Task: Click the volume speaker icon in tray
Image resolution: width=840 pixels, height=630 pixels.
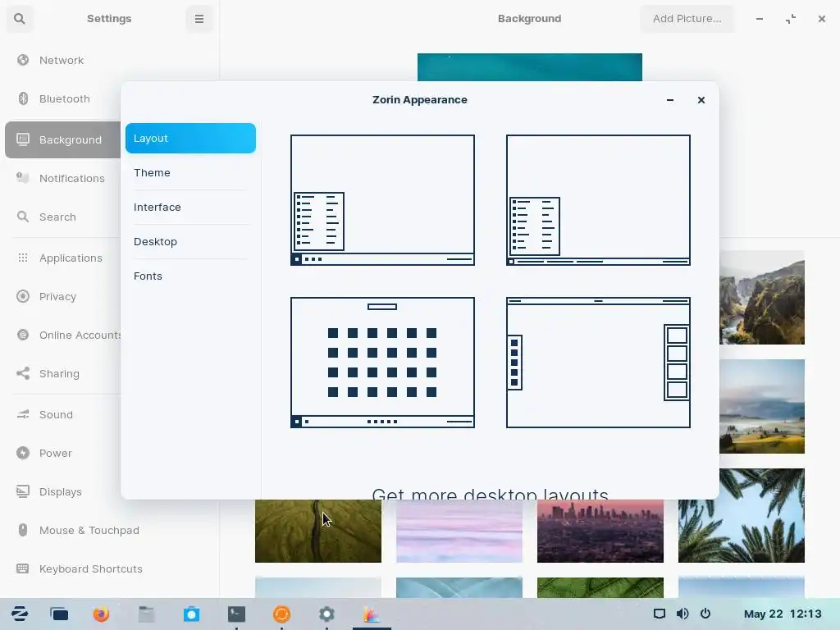Action: (x=682, y=614)
